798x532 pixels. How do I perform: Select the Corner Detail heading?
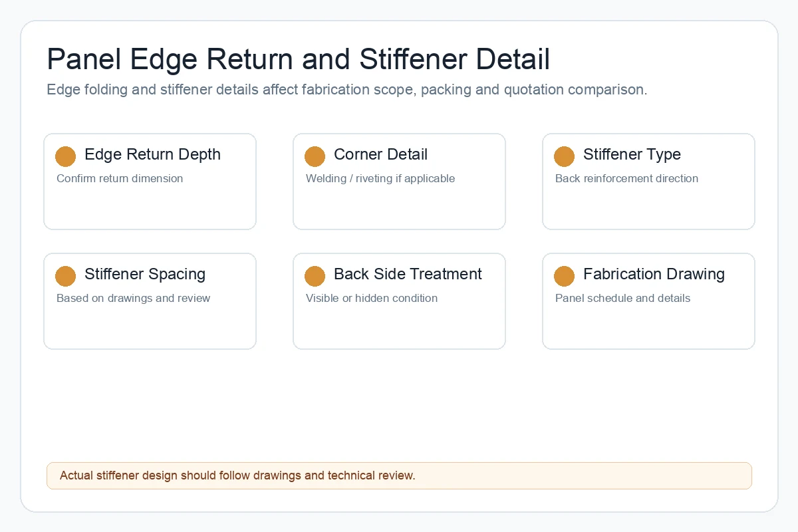(x=380, y=154)
